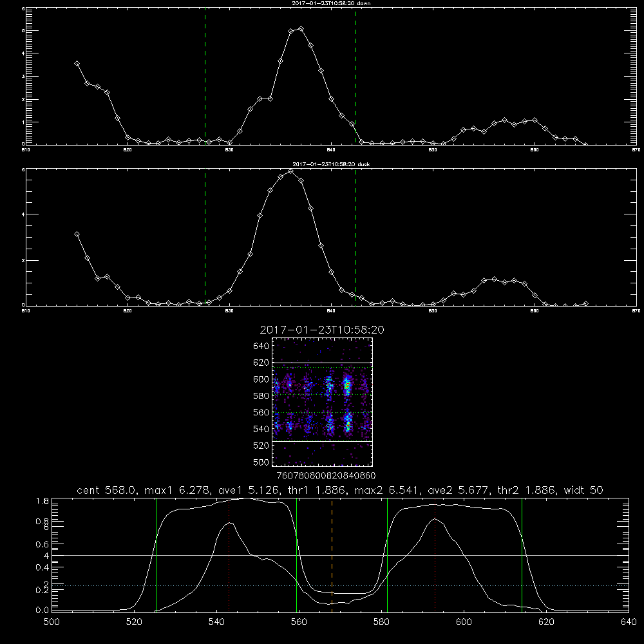Click the 2017-01-23T10:58:20 title above the heatmap
644x644 pixels.
322,330
